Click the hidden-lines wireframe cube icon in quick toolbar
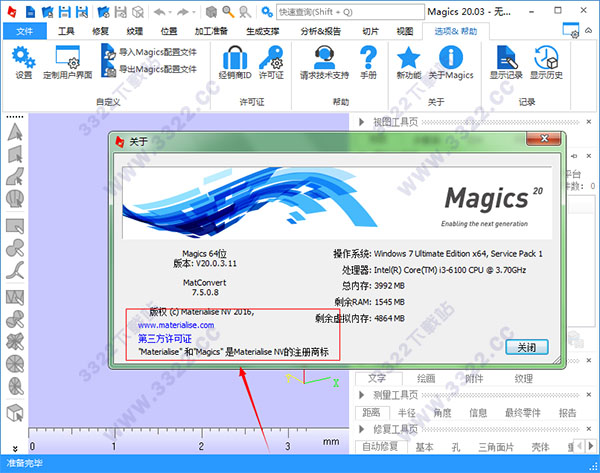Viewport: 600px width, 473px height. pyautogui.click(x=137, y=11)
